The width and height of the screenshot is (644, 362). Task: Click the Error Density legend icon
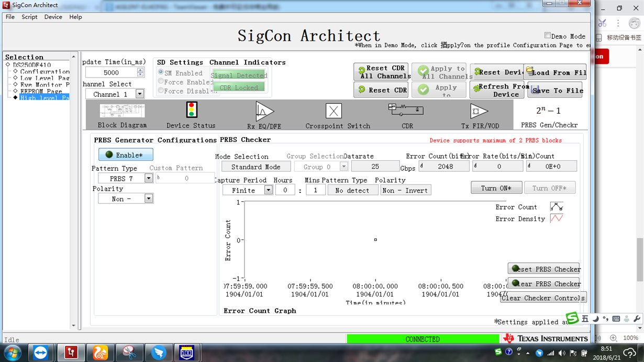pyautogui.click(x=557, y=218)
